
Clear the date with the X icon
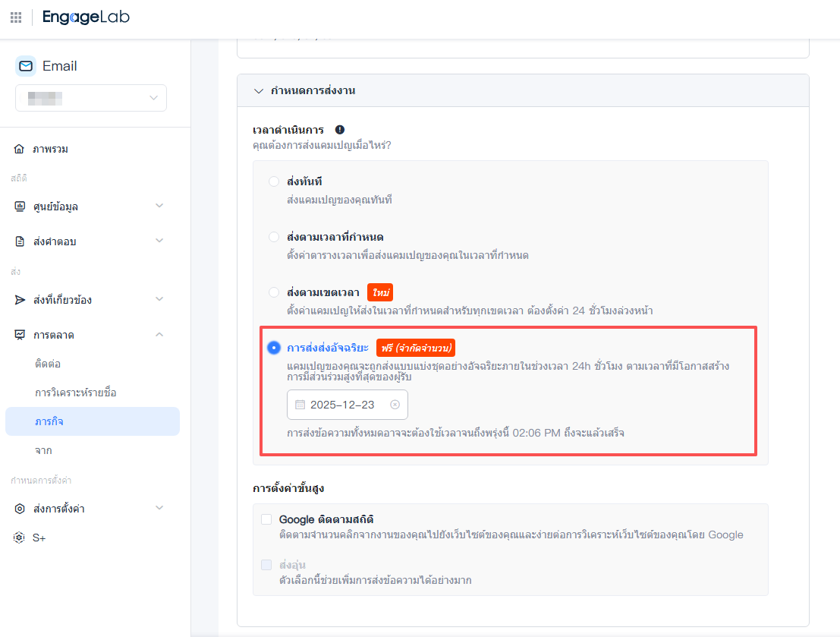[x=395, y=405]
